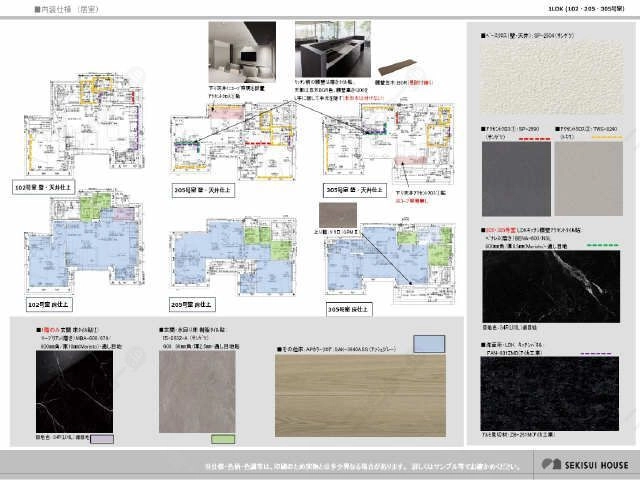Click the black marble entrance tile sample
Image resolution: width=640 pixels, height=480 pixels.
[x=75, y=392]
